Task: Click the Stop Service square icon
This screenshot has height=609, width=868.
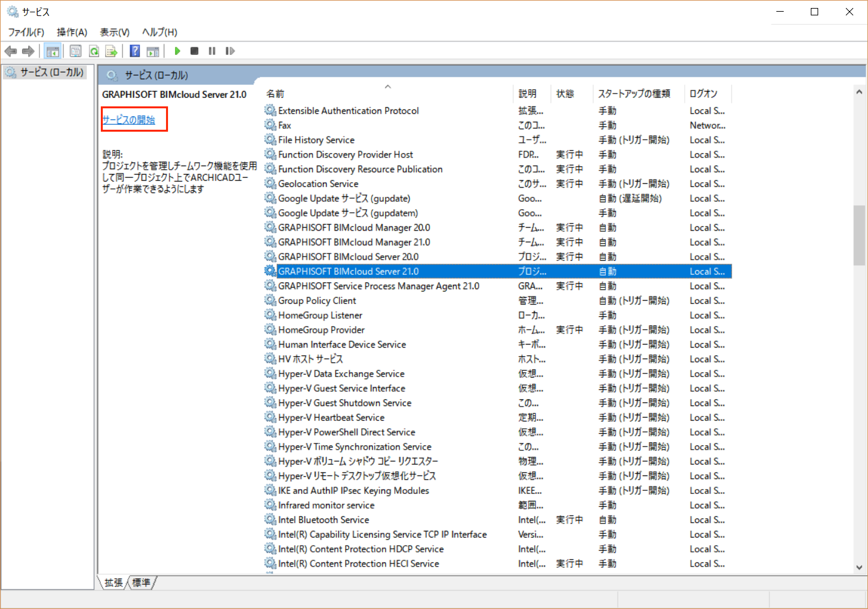Action: click(194, 51)
